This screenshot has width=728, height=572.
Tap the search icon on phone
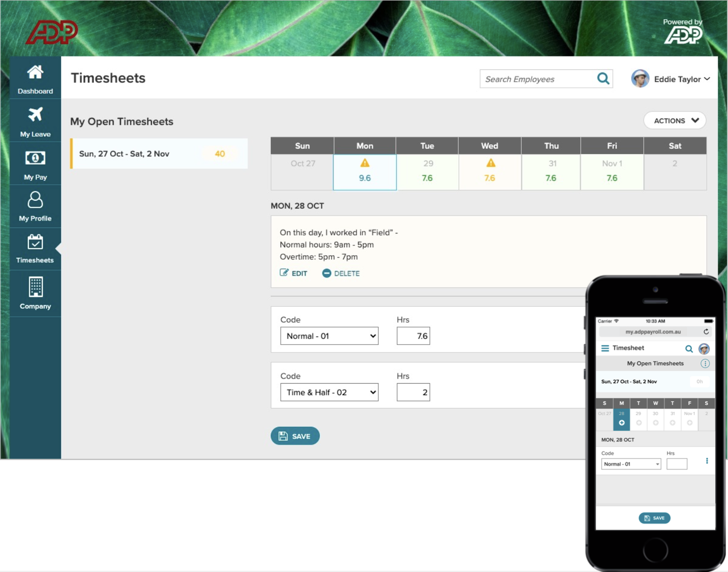(x=689, y=349)
